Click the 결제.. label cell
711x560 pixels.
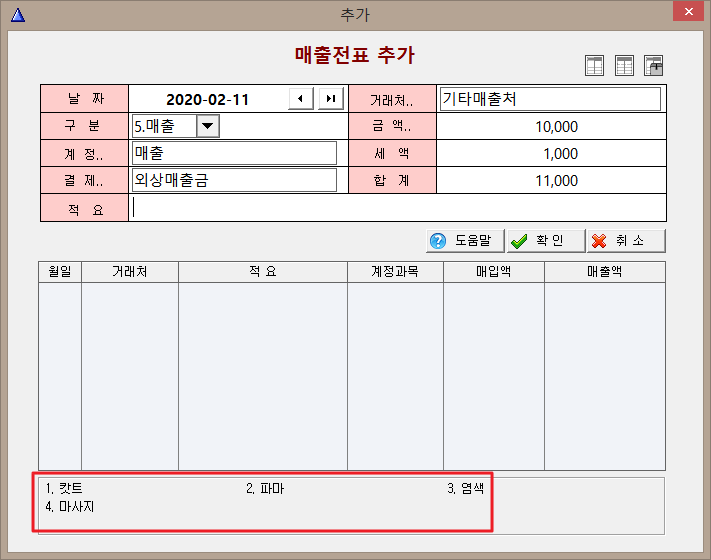84,180
